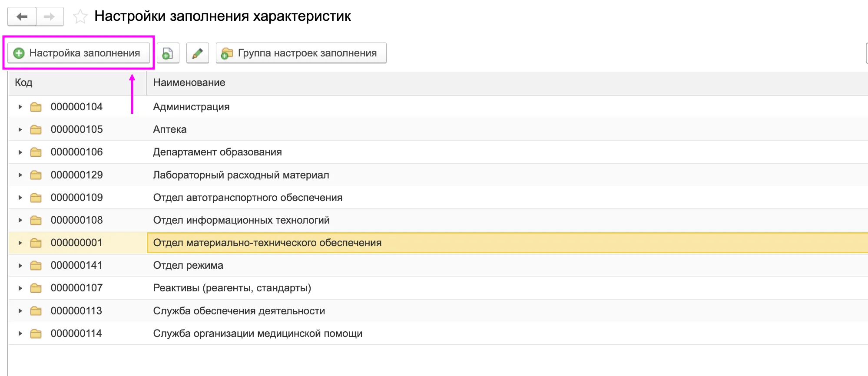868x376 pixels.
Task: Click the forward navigation arrow
Action: point(50,16)
